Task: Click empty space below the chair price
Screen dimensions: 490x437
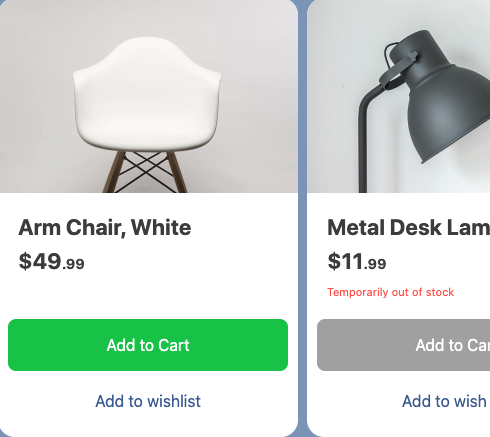Action: 148,293
